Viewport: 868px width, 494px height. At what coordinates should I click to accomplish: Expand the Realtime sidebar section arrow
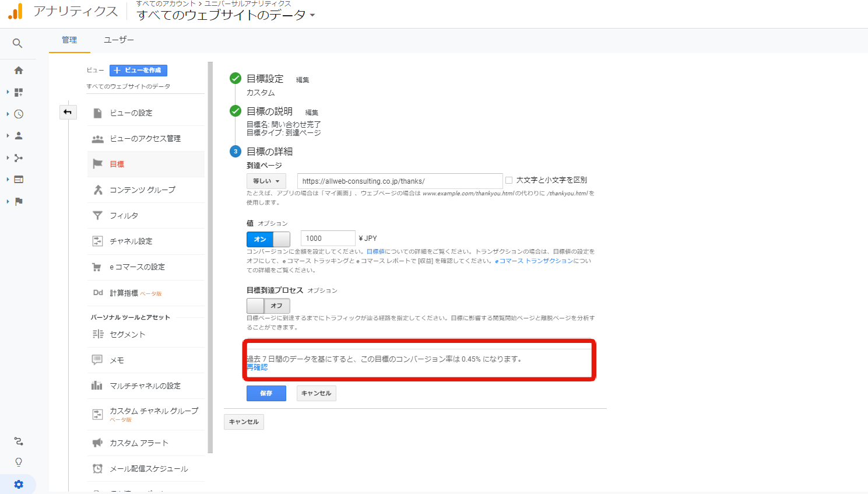[8, 114]
